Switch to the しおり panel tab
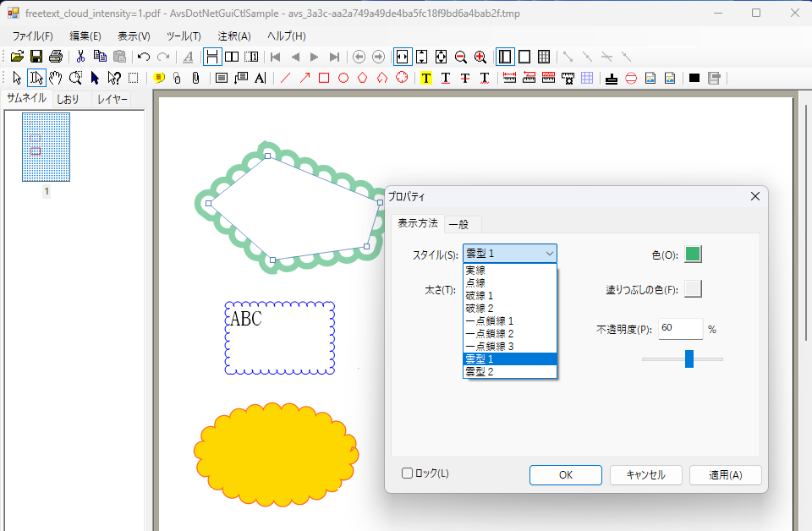This screenshot has height=531, width=812. pos(68,99)
